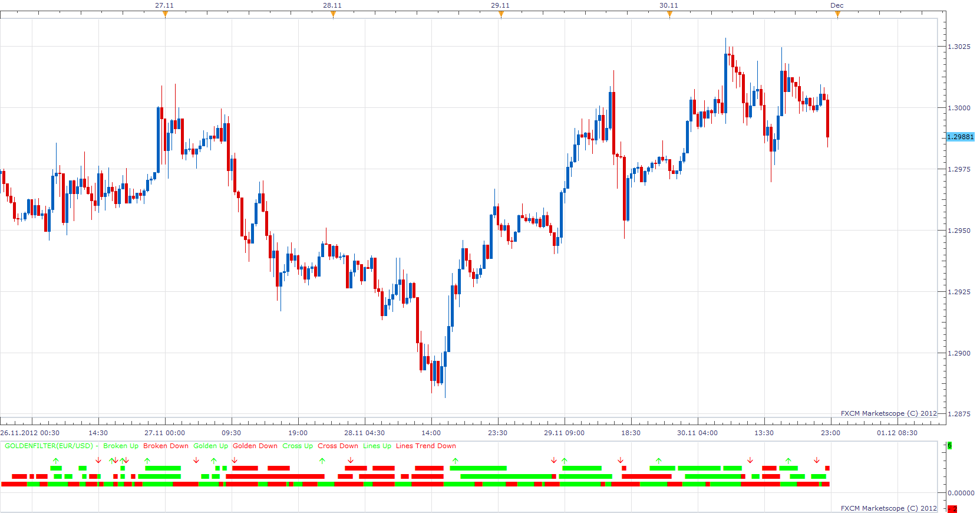Click the Golden Down legend entry

coord(255,446)
